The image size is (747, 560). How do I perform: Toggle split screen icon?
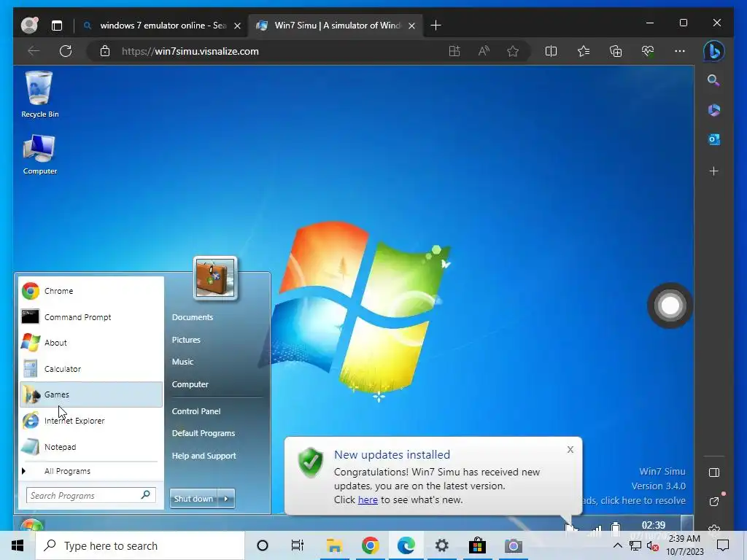click(551, 51)
